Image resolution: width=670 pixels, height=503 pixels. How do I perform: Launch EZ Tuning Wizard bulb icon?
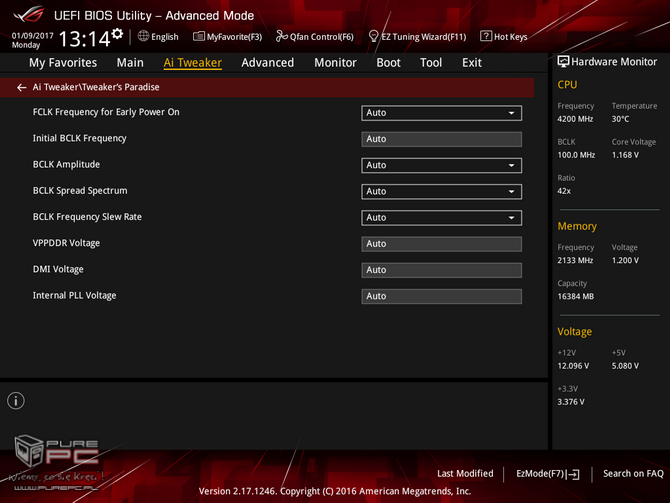tap(373, 36)
